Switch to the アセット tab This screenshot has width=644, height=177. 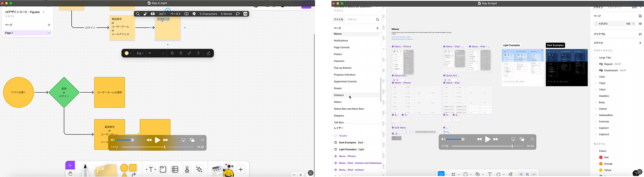(x=352, y=20)
